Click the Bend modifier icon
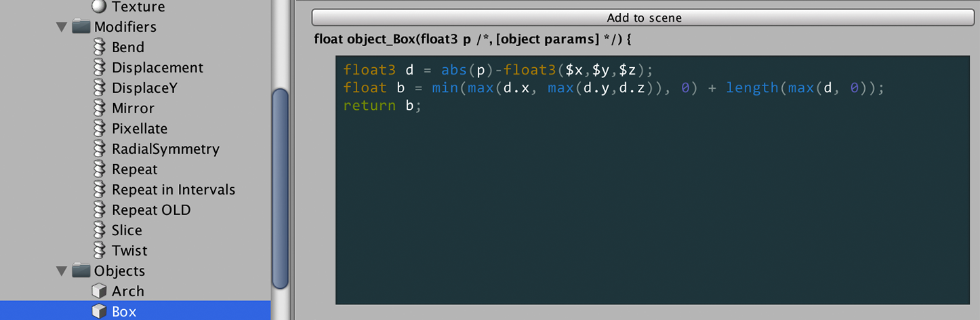980x320 pixels. pyautogui.click(x=100, y=47)
